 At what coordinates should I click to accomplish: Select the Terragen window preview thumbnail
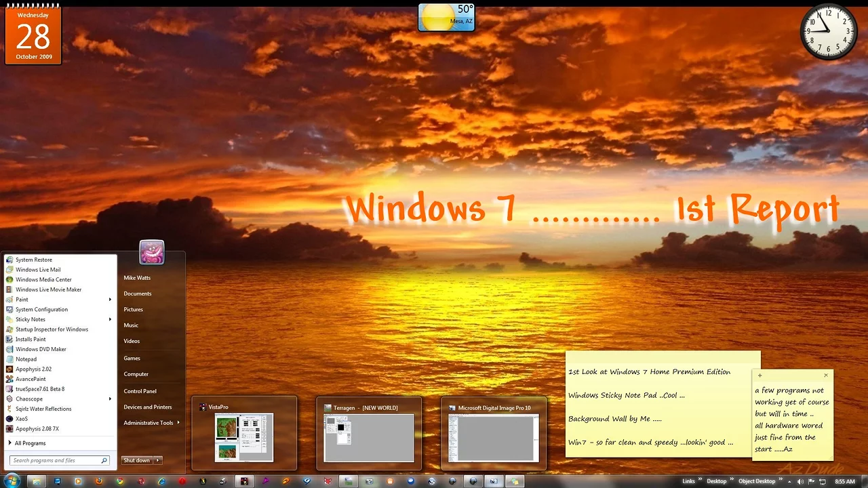369,437
